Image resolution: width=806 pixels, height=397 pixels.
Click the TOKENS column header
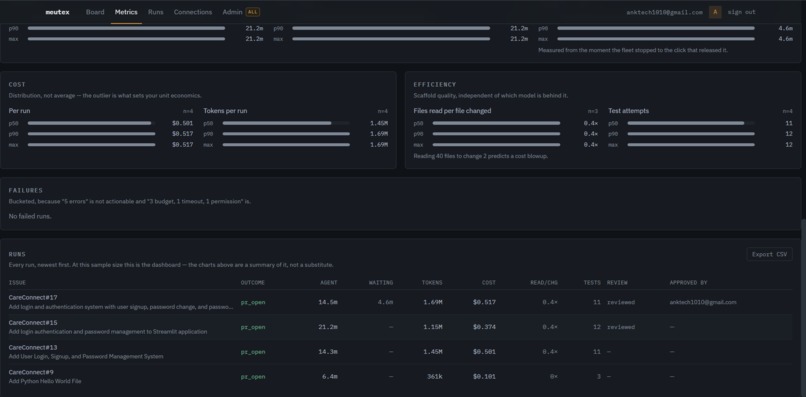pos(432,282)
